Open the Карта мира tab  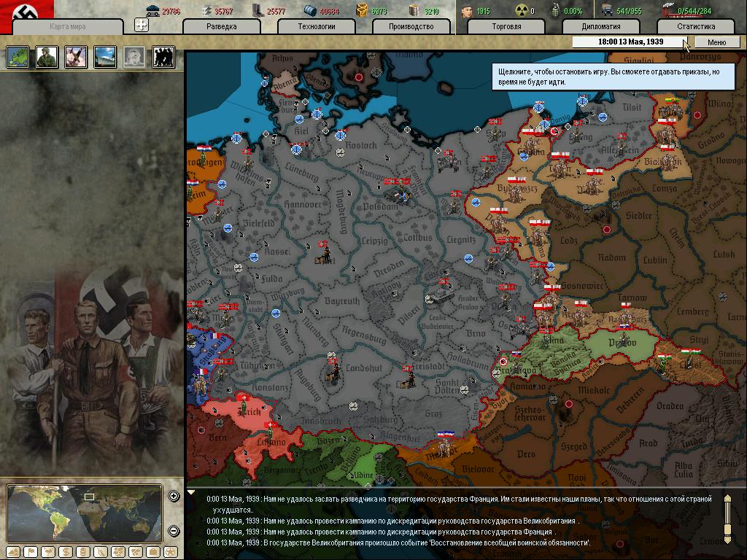point(68,27)
